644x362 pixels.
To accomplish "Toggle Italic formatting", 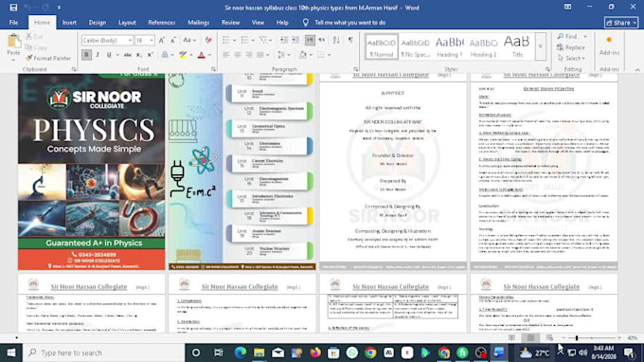I will click(98, 55).
